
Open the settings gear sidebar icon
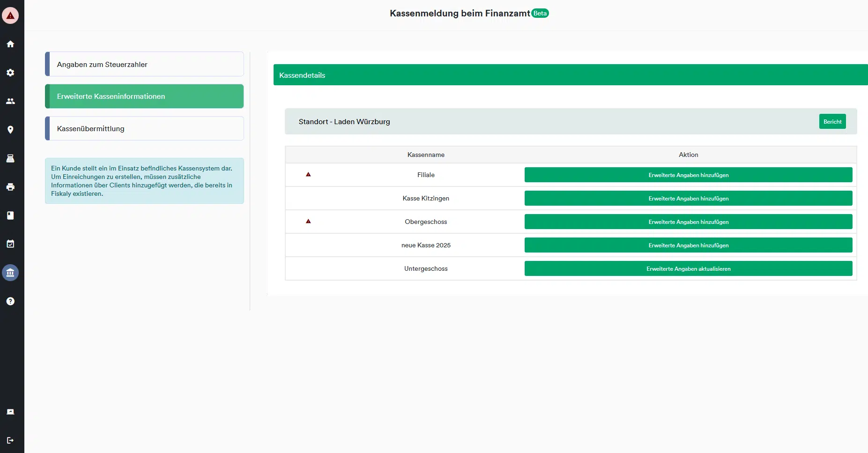10,73
